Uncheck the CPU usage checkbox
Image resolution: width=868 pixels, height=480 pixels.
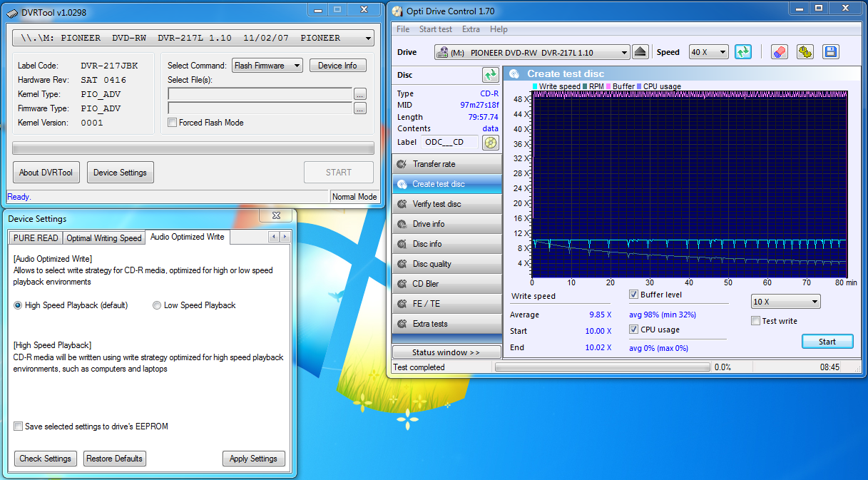633,330
